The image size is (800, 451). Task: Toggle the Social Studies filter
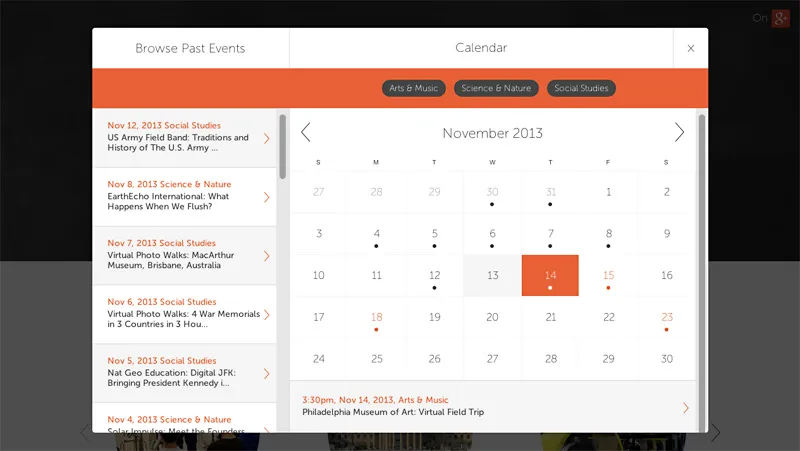point(581,88)
